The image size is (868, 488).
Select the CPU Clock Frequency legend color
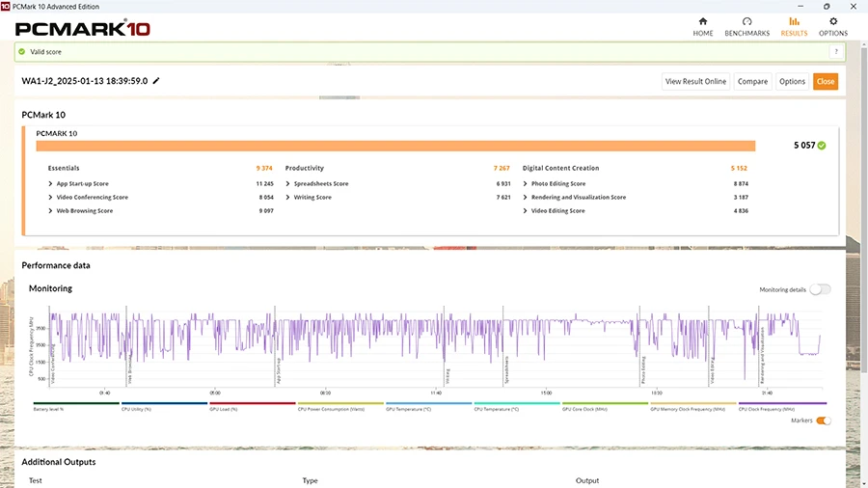click(x=781, y=403)
